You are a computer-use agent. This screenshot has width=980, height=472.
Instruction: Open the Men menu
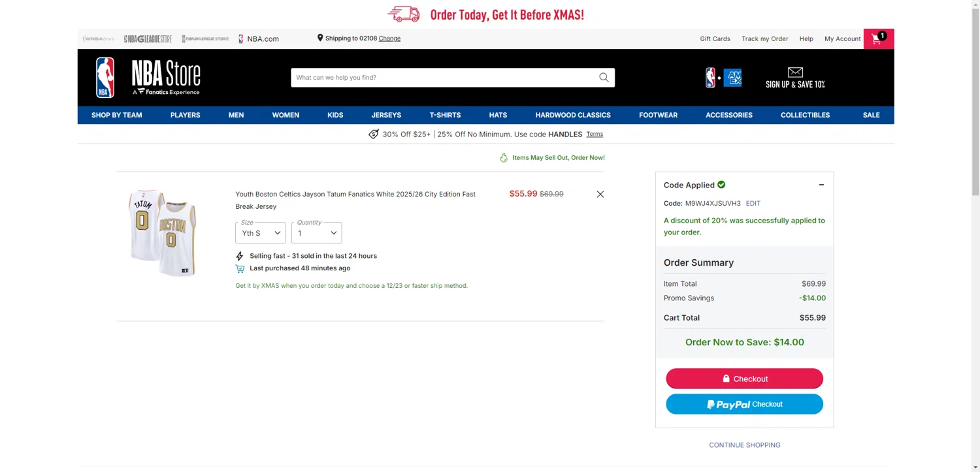click(236, 115)
